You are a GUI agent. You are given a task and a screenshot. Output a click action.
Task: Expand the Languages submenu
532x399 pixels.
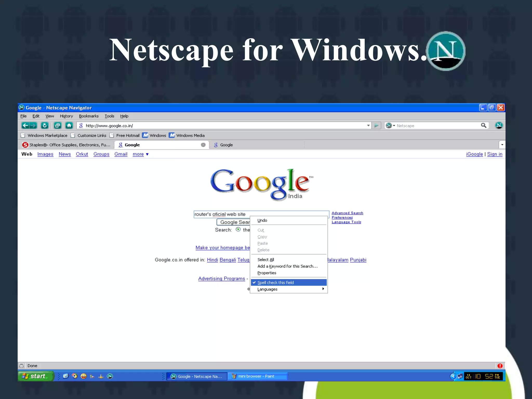pos(289,289)
